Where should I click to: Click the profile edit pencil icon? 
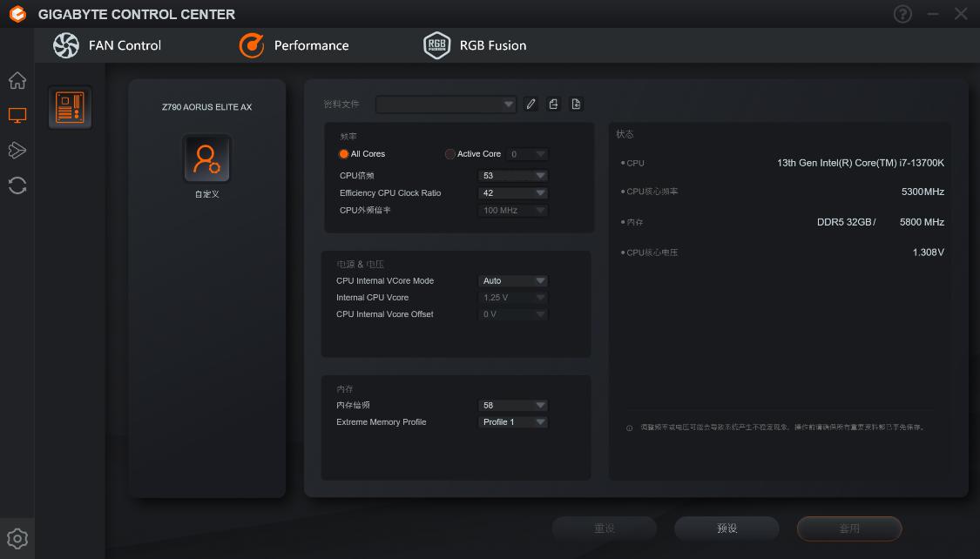[x=531, y=104]
